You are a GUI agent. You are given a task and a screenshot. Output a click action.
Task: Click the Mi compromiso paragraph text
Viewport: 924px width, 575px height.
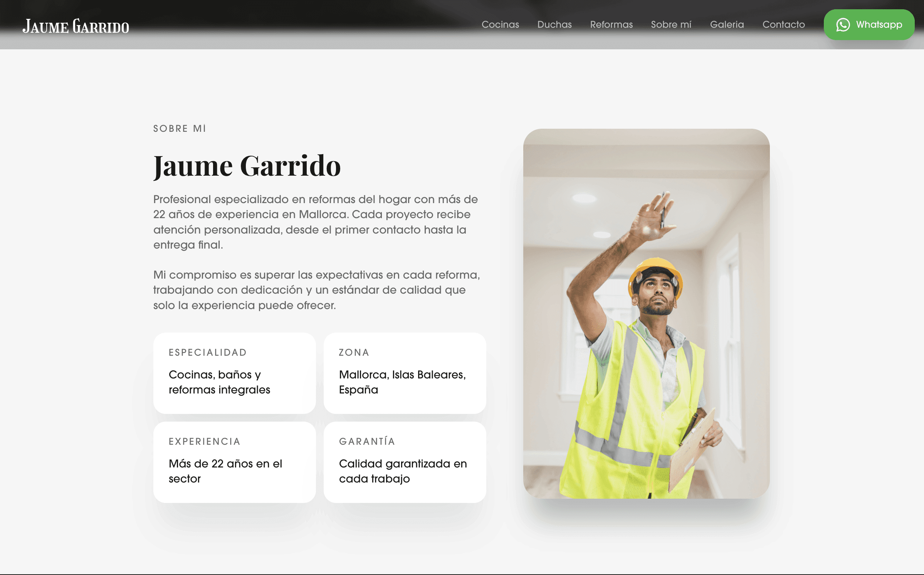point(316,290)
